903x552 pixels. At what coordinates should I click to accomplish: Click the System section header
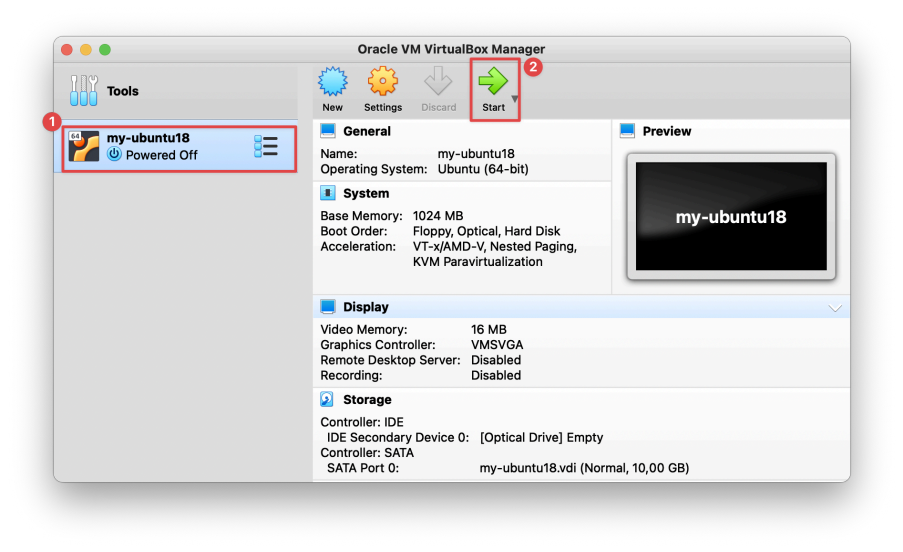366,193
